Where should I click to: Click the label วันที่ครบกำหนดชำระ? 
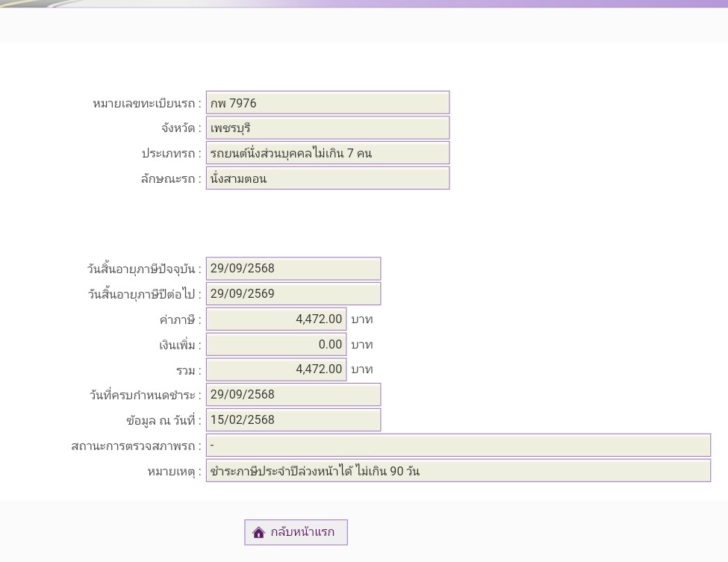[146, 396]
